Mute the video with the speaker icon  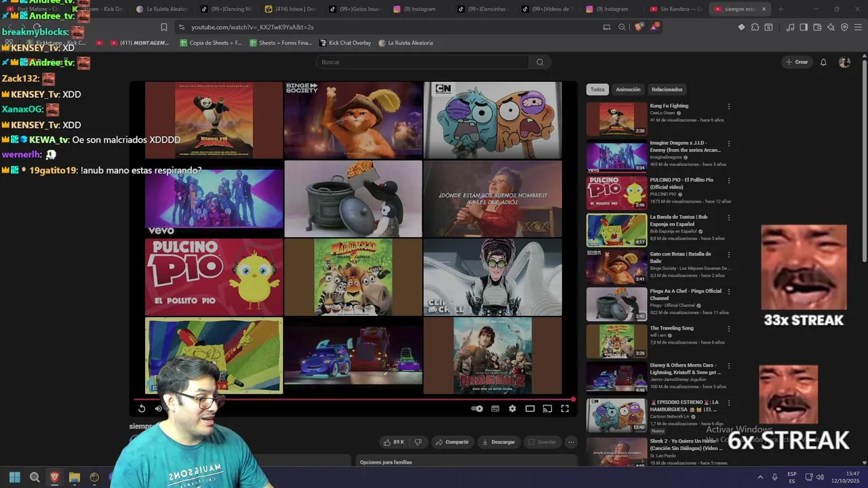(x=158, y=409)
